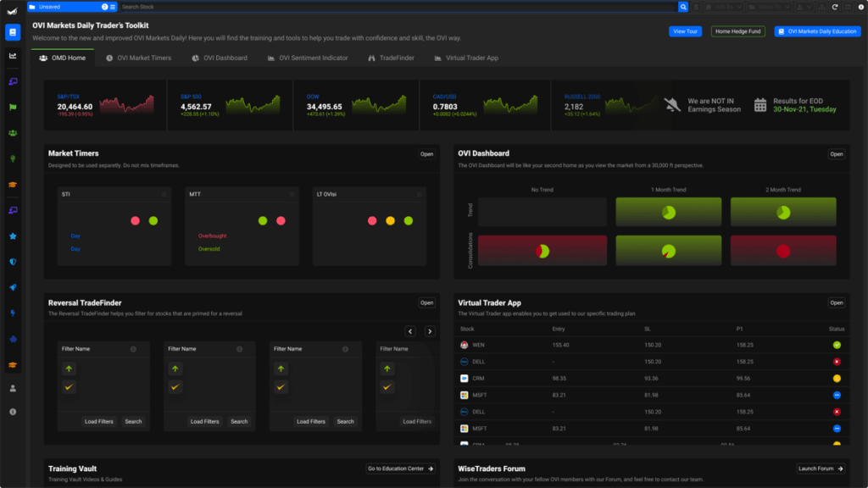Click the Launch Forum button

(821, 469)
